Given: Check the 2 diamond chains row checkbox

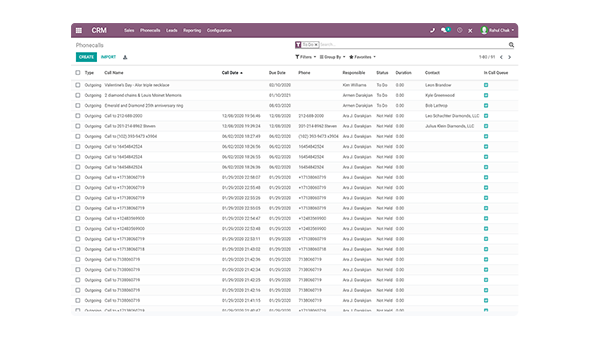Looking at the screenshot, I should 78,95.
